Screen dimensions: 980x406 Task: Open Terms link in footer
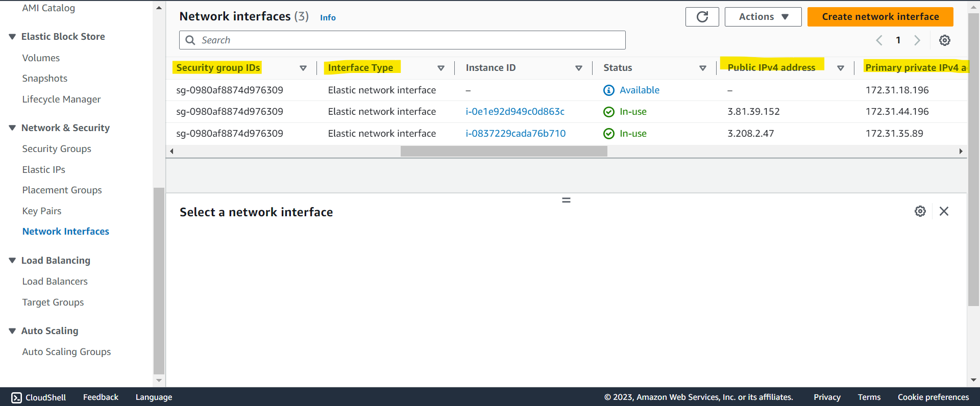pos(869,397)
